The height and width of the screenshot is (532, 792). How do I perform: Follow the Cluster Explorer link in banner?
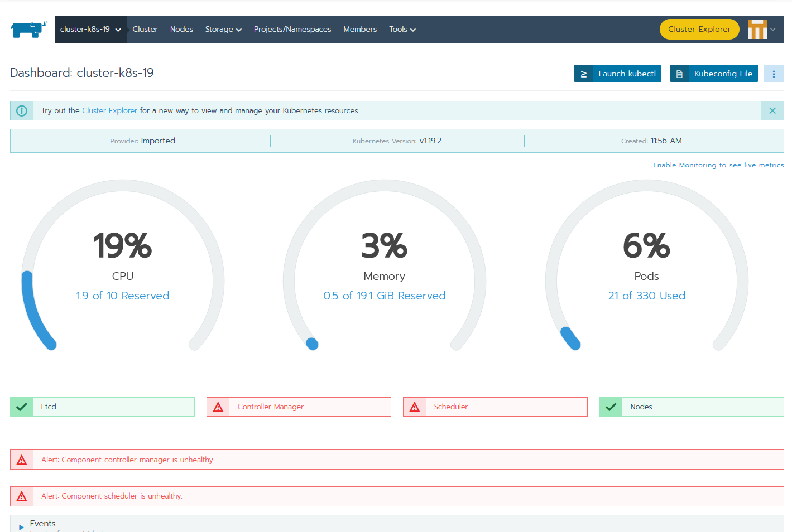109,110
